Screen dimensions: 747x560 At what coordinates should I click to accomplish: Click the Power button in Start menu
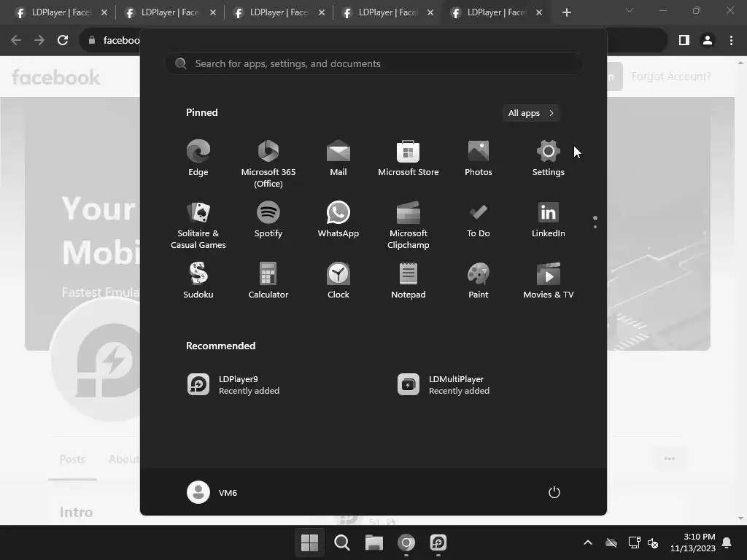click(554, 492)
